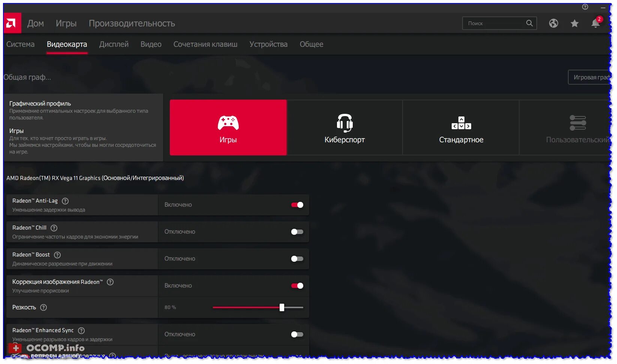Click the Резкость slider track
The image size is (617, 364).
(x=258, y=307)
